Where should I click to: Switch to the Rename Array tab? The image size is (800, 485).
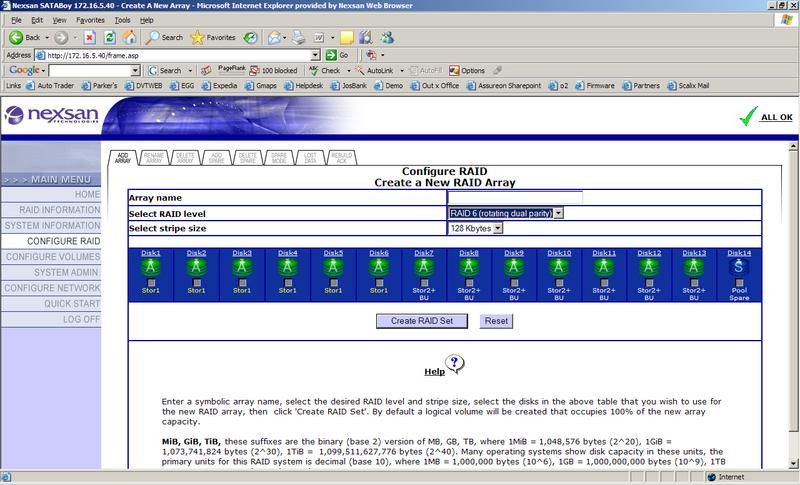[154, 158]
